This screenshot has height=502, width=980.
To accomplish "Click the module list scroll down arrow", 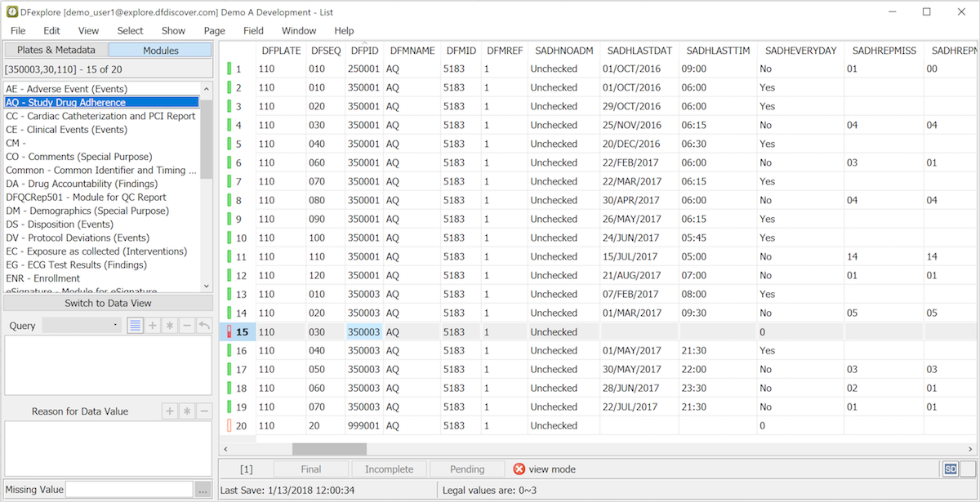I will tap(206, 286).
